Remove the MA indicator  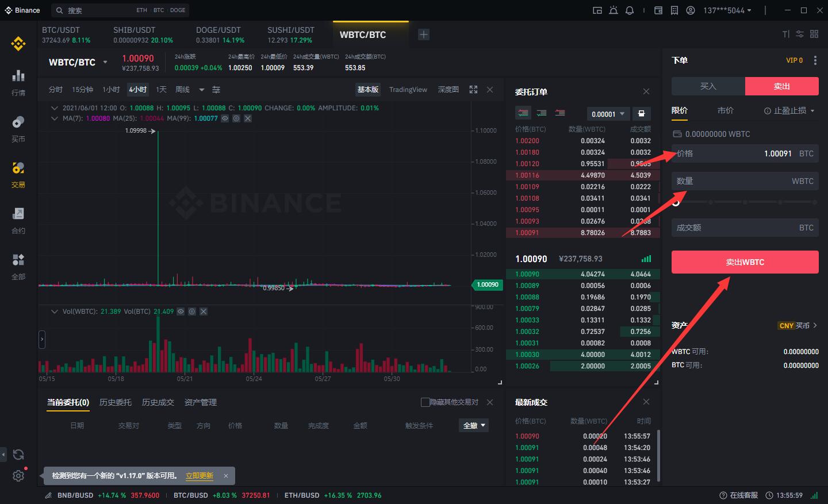tap(248, 118)
